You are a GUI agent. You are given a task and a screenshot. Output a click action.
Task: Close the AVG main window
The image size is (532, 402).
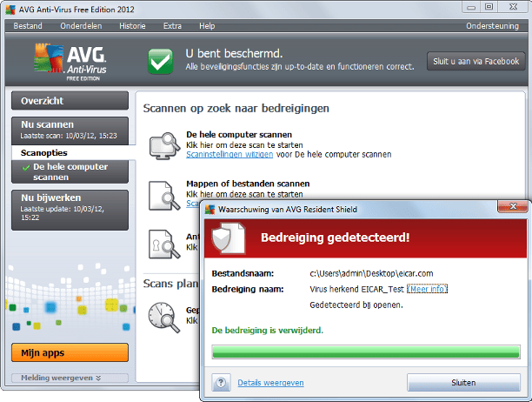pos(513,7)
